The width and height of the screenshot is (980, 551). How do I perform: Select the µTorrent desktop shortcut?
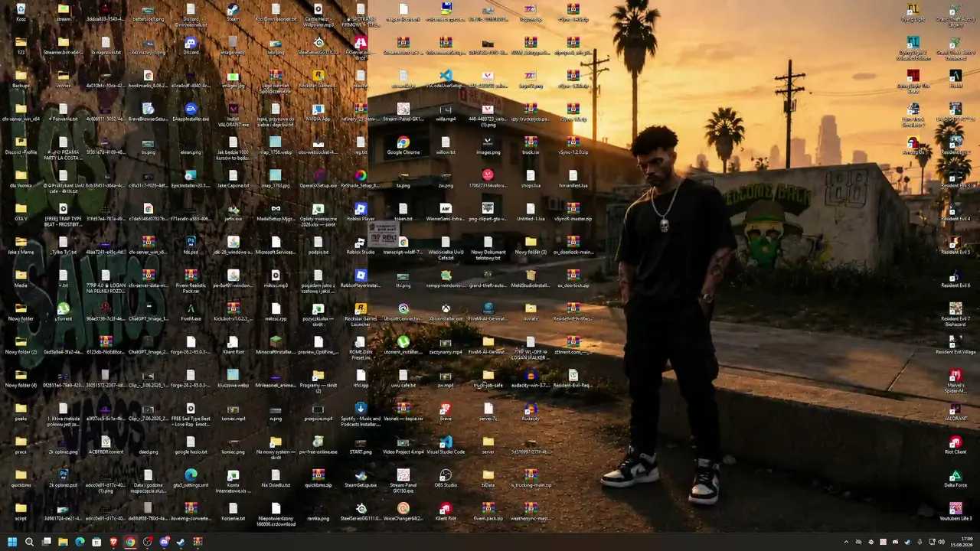tap(64, 312)
